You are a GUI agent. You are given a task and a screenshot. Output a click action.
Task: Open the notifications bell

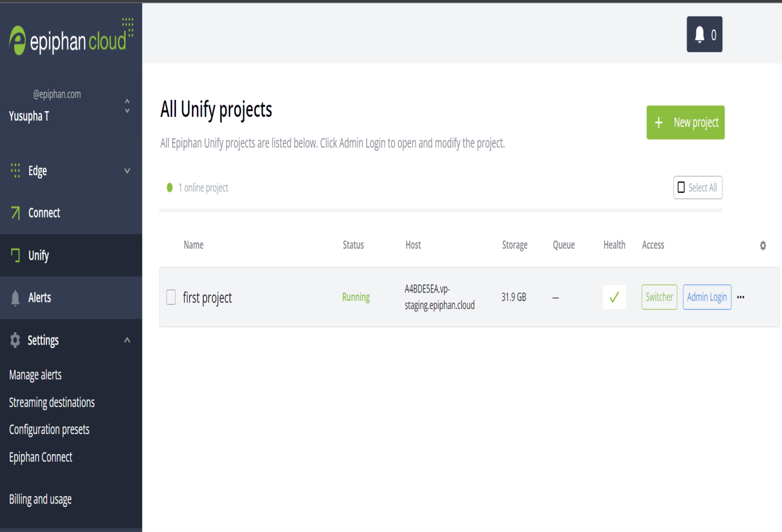pyautogui.click(x=700, y=35)
